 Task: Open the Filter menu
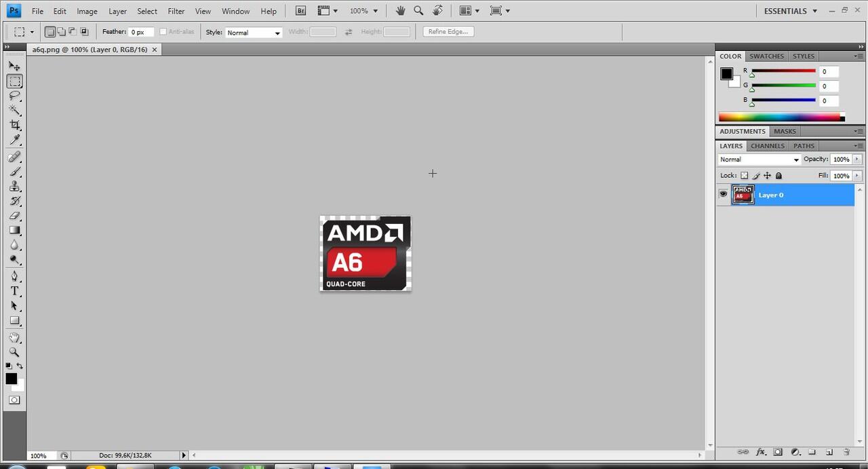(176, 11)
